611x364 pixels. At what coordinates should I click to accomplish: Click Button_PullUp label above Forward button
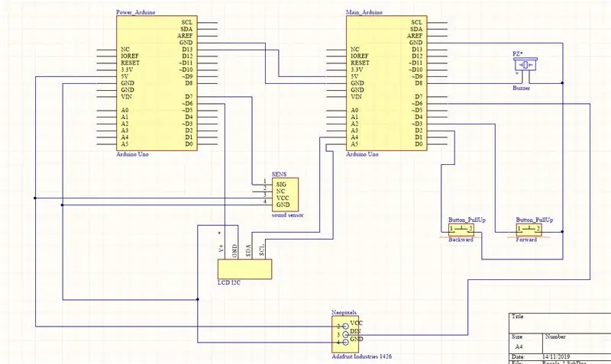pyautogui.click(x=534, y=220)
